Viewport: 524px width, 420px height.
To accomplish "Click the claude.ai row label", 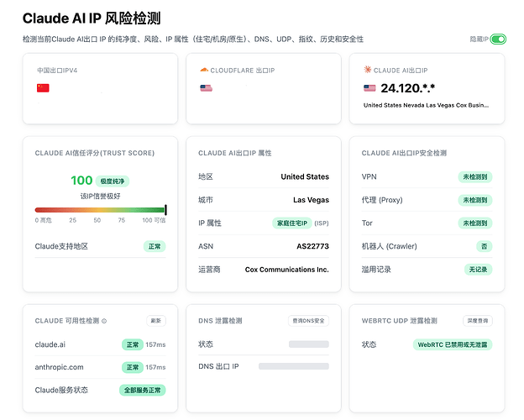I will point(50,344).
